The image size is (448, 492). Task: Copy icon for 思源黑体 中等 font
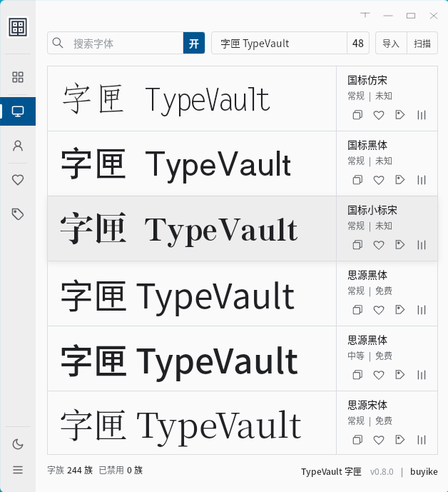(357, 375)
